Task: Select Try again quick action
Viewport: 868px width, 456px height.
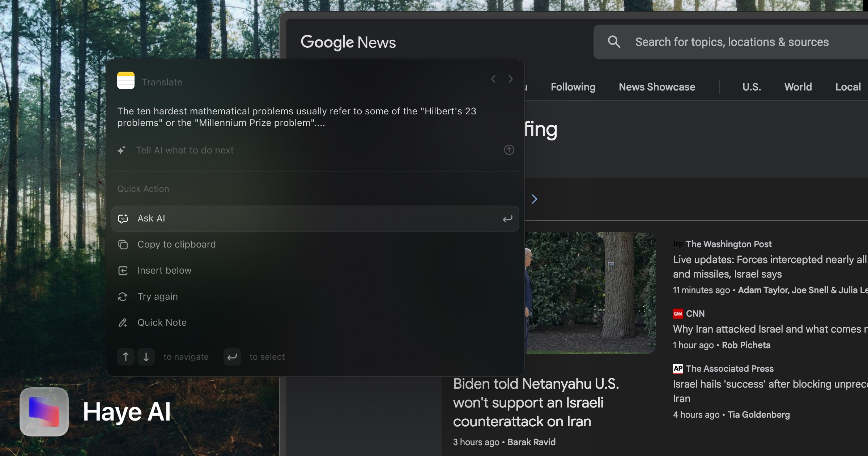Action: pos(315,297)
